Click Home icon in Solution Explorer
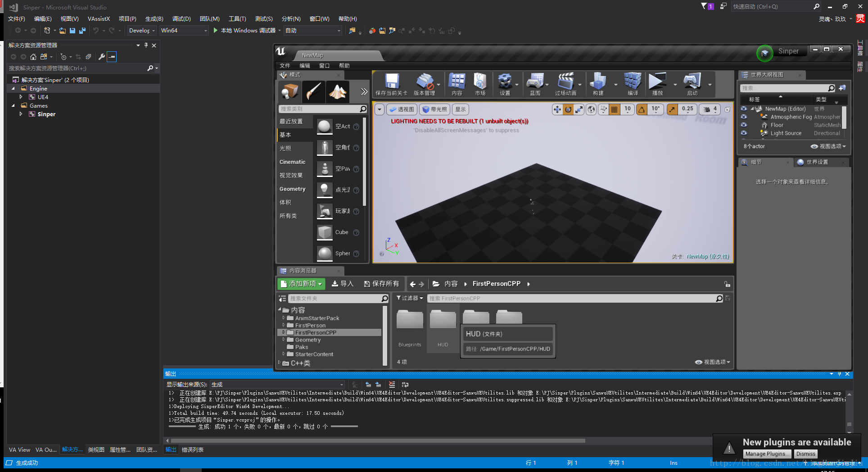This screenshot has width=868, height=472. click(x=33, y=57)
